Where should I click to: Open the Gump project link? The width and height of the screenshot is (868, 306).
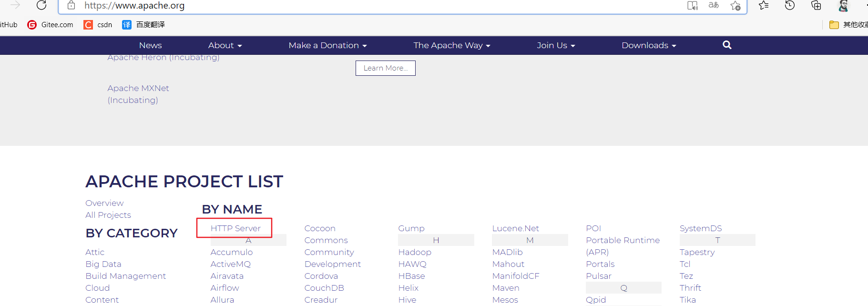411,228
